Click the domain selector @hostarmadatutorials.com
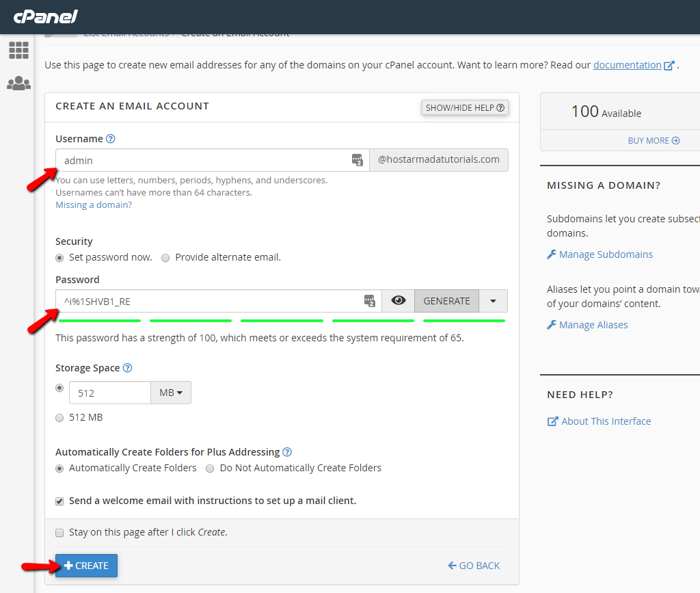Image resolution: width=700 pixels, height=593 pixels. point(438,160)
